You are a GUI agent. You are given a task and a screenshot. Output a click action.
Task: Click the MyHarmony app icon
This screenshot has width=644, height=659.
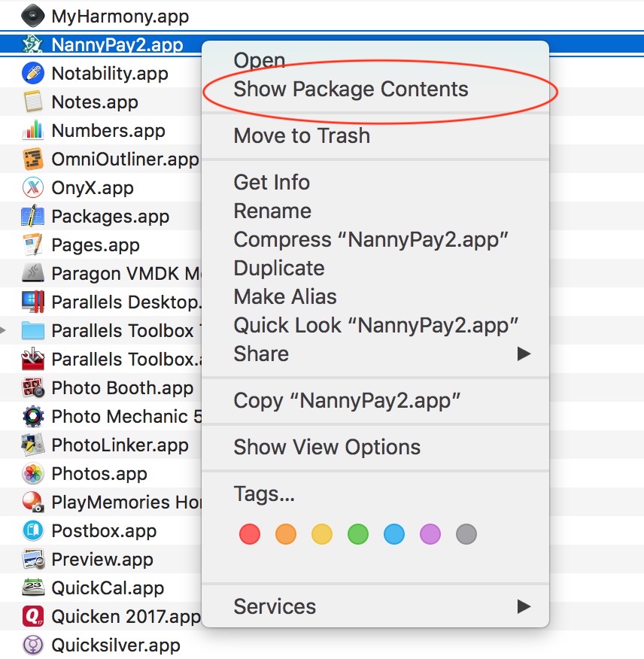pos(33,16)
